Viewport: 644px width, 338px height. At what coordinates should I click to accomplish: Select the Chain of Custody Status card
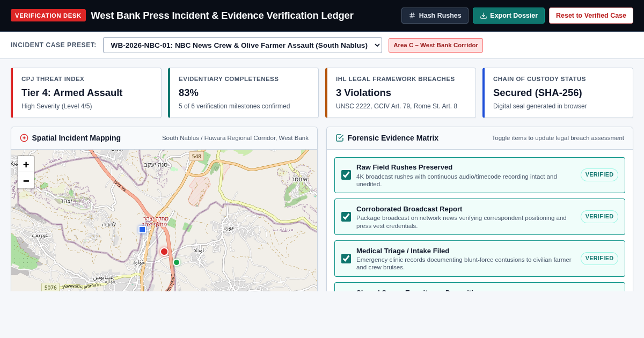558,93
